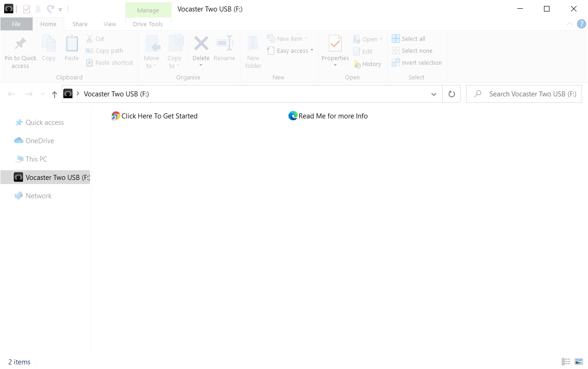Select Read Me for more Info file

click(x=328, y=116)
